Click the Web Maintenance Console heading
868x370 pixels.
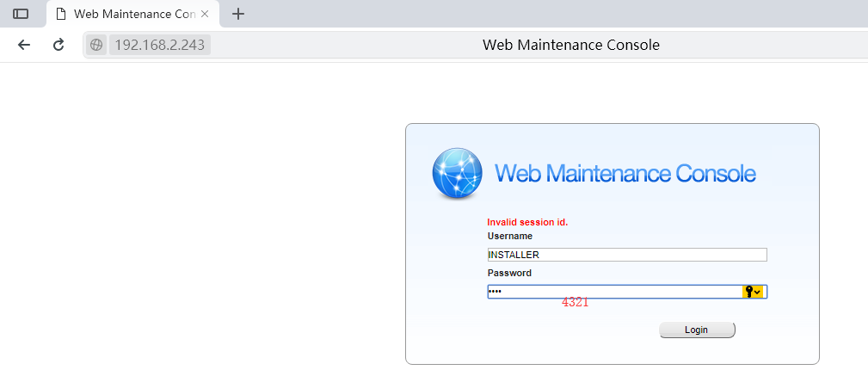click(x=625, y=173)
